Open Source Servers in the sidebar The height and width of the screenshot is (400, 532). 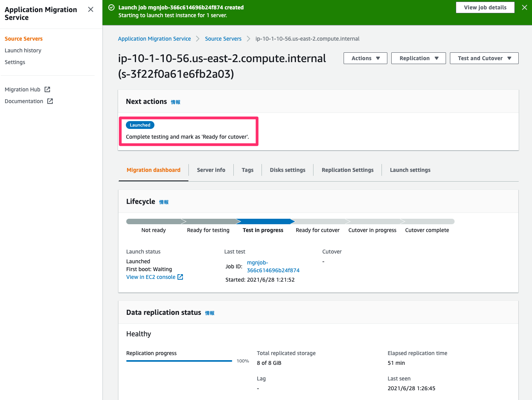pos(23,39)
